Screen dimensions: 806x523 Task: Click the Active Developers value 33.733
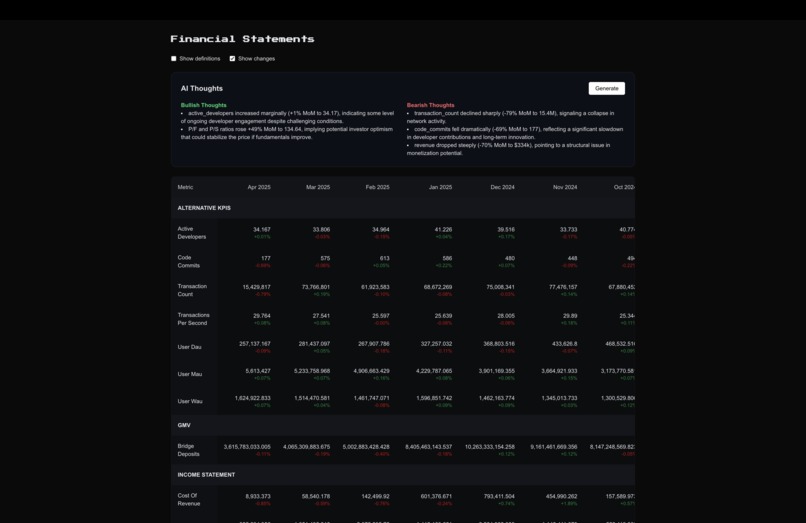click(569, 229)
